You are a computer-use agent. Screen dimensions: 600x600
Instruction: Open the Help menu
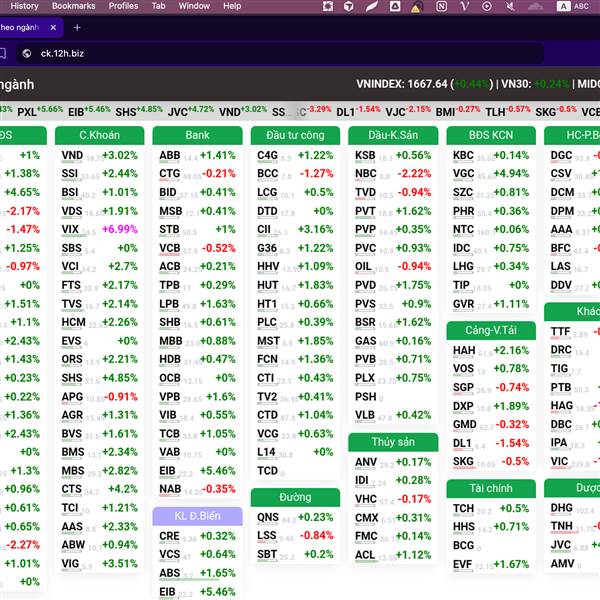click(x=232, y=6)
